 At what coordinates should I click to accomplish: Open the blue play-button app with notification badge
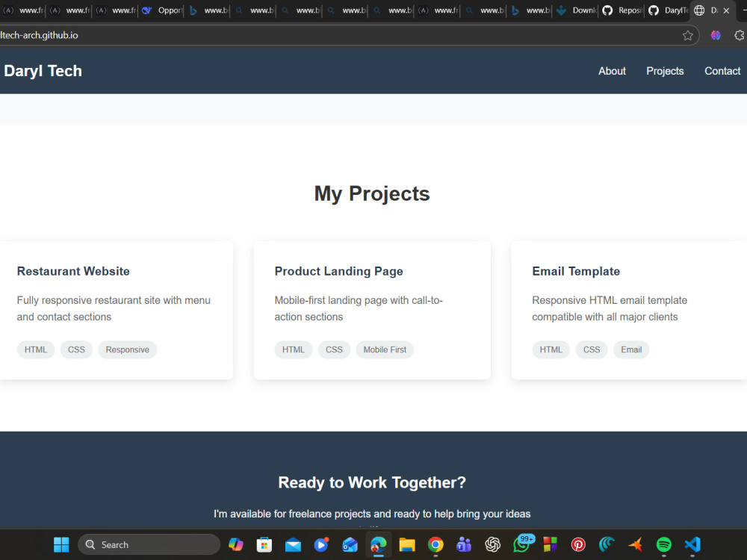(x=321, y=544)
